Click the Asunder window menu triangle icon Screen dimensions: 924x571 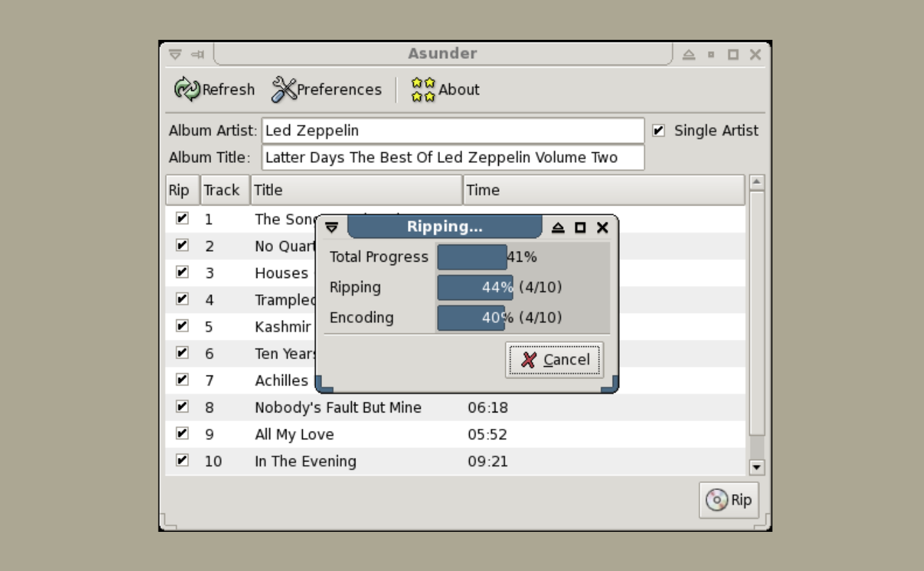(x=175, y=54)
